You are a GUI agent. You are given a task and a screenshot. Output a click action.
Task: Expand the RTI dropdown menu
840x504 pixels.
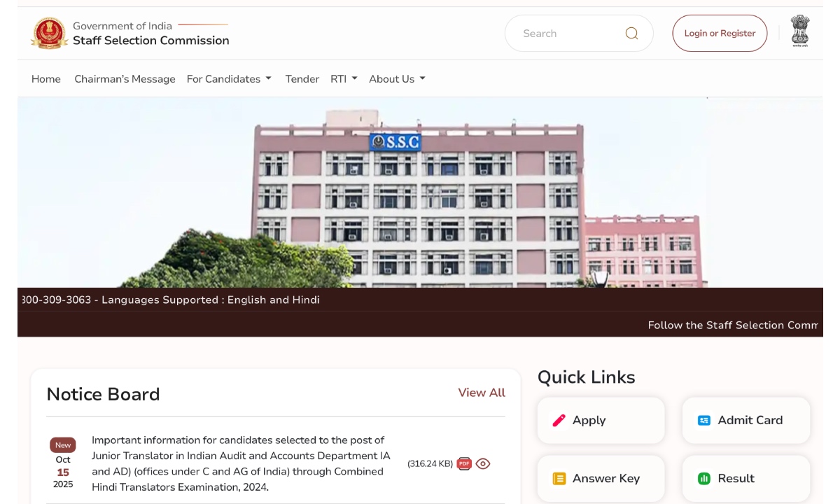pos(344,79)
